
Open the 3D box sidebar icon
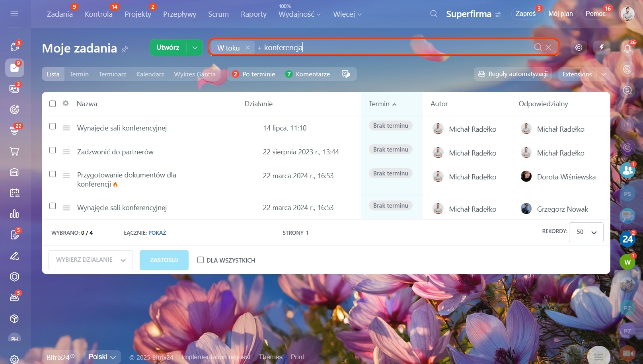point(14,318)
